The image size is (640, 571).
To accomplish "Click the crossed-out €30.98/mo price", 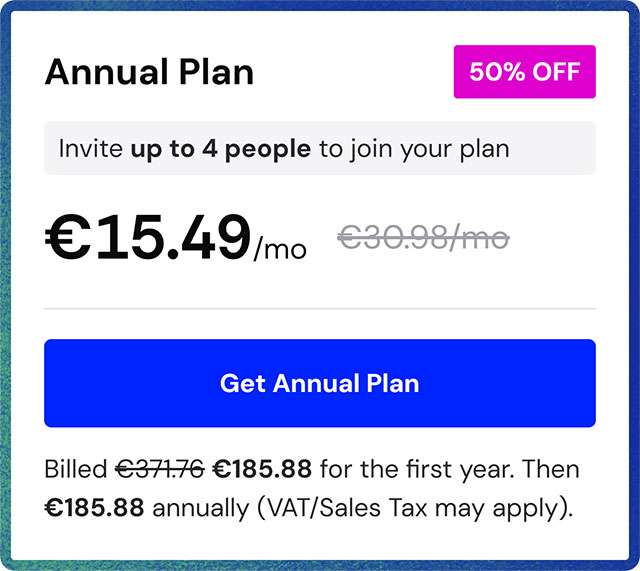I will click(x=423, y=238).
